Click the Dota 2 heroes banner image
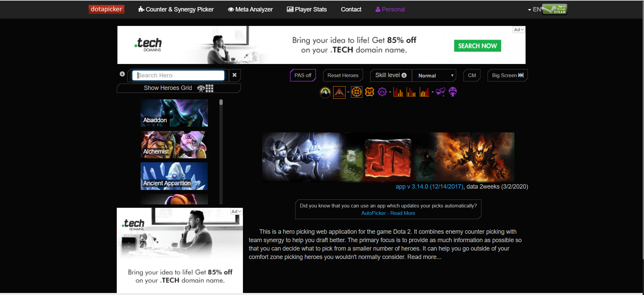Viewport: 644px width, 295px height. 388,157
